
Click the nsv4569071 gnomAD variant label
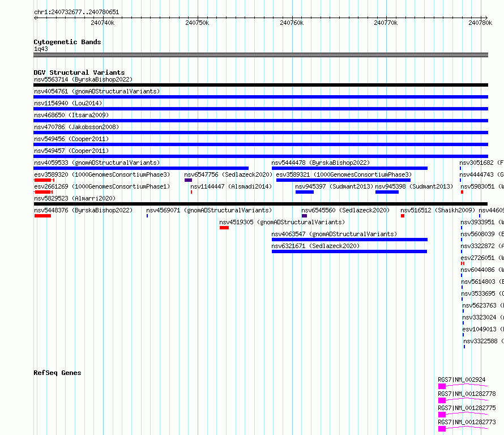(209, 210)
